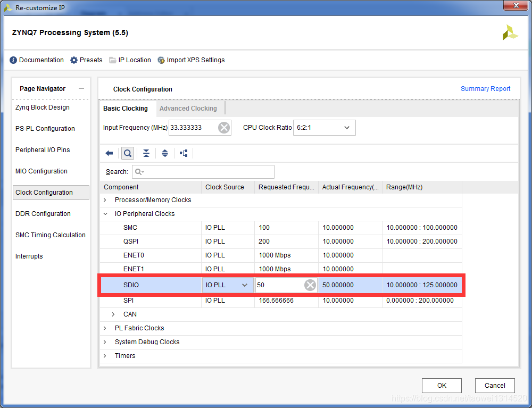532x408 pixels.
Task: Expand System Debug Clocks
Action: 105,342
